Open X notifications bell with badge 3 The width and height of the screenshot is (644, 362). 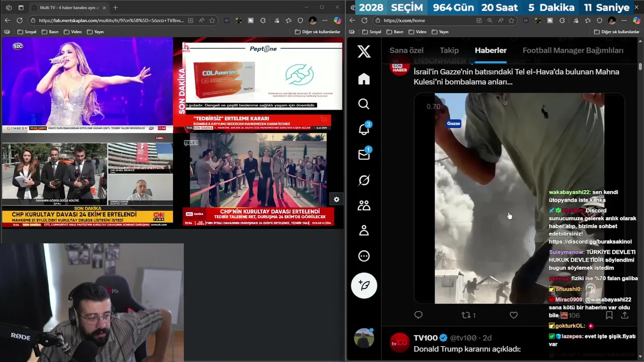coord(364,129)
